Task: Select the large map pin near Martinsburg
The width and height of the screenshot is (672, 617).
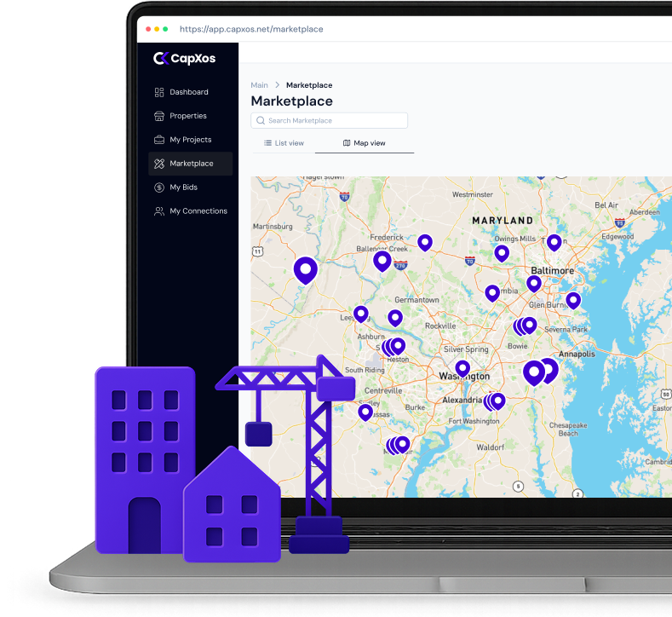Action: (305, 269)
